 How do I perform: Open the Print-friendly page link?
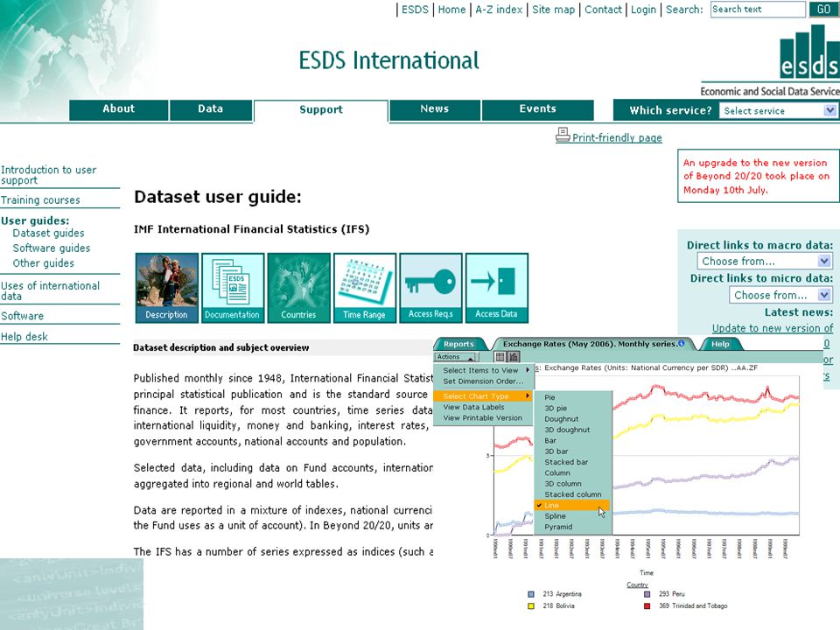pyautogui.click(x=617, y=137)
